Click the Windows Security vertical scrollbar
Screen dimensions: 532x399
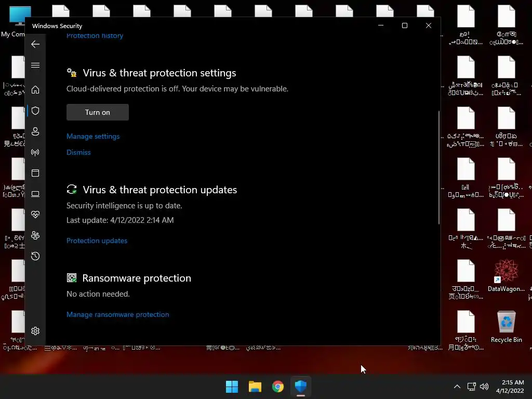click(x=438, y=167)
